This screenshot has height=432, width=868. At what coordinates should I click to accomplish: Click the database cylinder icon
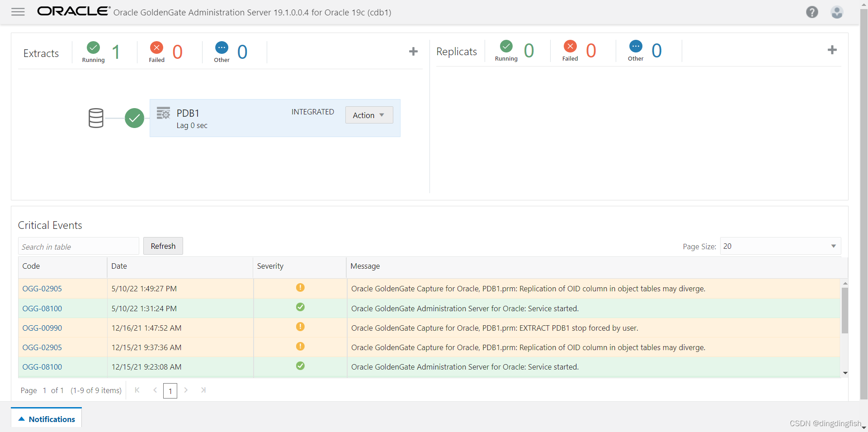96,118
